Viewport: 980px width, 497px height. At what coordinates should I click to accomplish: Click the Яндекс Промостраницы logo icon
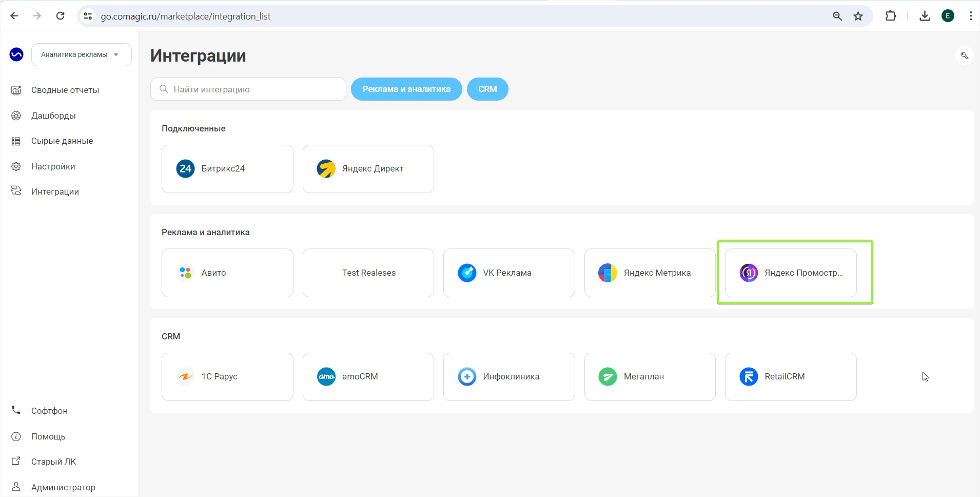(x=749, y=273)
